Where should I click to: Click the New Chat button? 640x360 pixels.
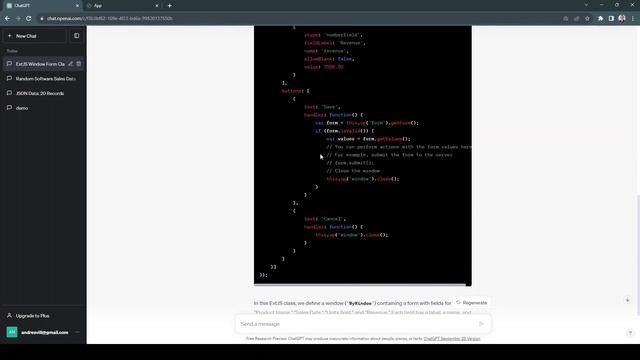click(35, 36)
